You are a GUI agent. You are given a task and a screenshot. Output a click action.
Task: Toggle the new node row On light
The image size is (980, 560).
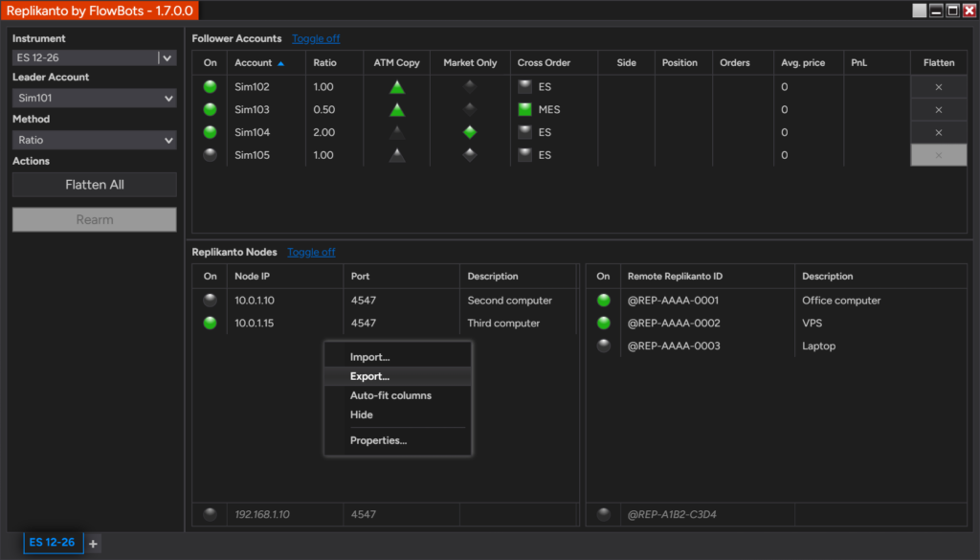210,514
